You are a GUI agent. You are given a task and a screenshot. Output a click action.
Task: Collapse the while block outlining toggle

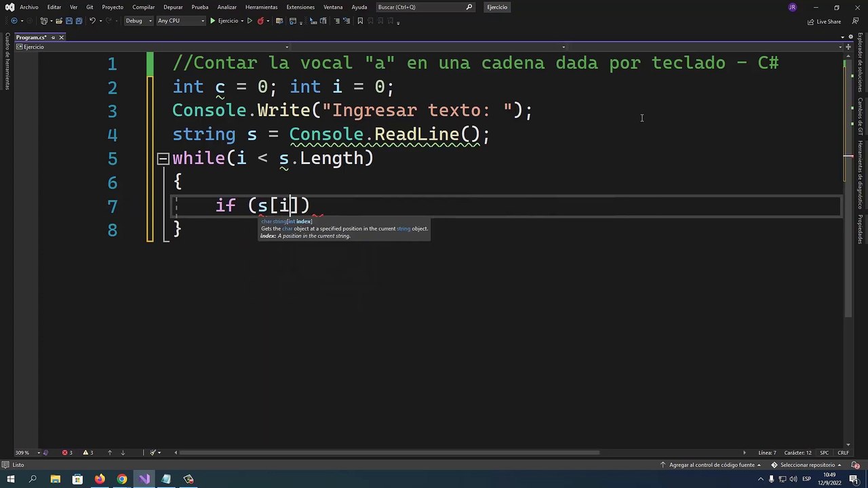(163, 159)
